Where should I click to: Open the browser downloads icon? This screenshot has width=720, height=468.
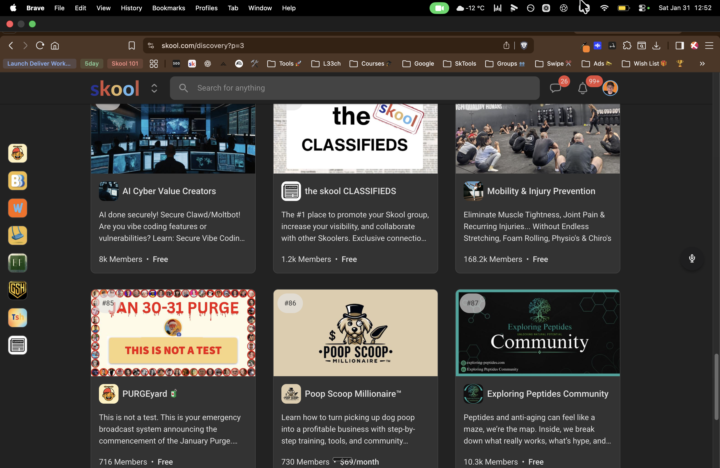(x=656, y=45)
